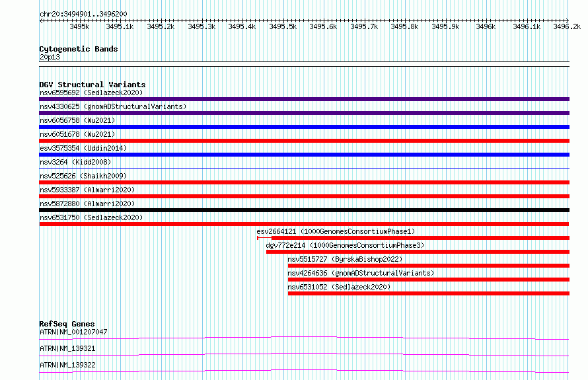Click the Cytogenetic Bands track title

click(79, 49)
